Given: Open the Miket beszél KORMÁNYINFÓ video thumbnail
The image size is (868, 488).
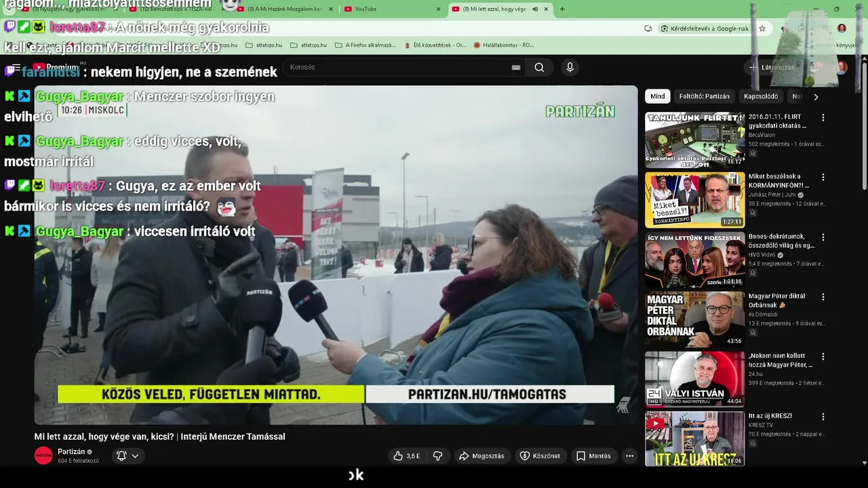Looking at the screenshot, I should 694,199.
